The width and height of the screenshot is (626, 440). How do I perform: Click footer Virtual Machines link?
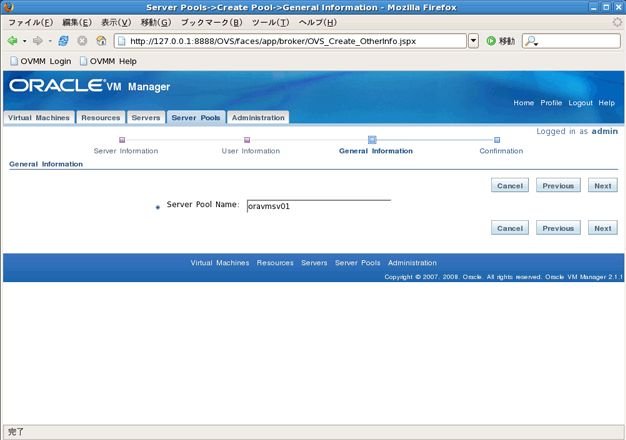click(220, 263)
